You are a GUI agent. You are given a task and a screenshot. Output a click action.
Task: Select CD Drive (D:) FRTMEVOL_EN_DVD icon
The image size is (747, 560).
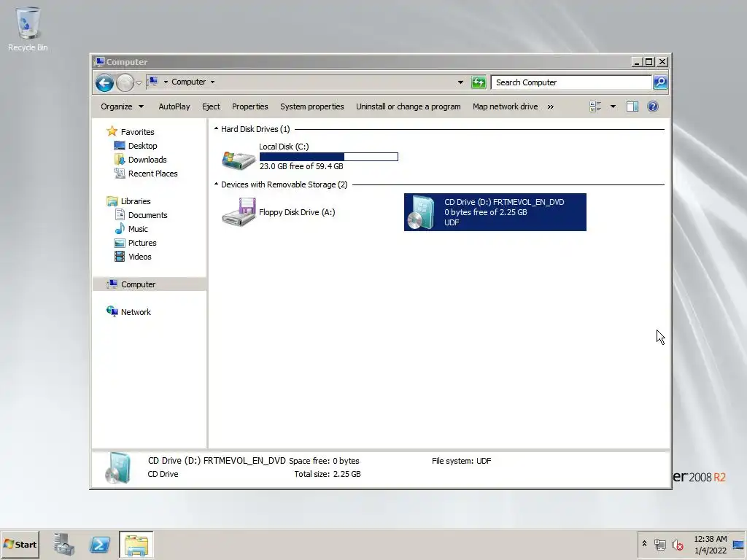click(422, 212)
